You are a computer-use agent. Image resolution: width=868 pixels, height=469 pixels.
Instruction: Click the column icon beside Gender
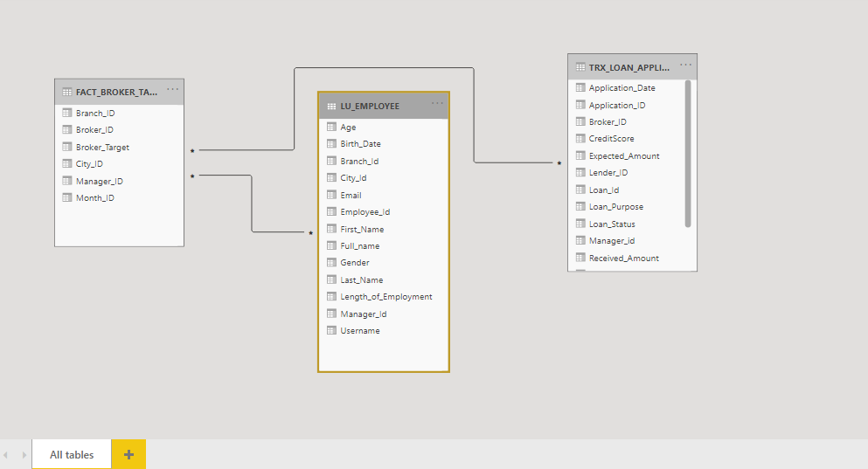331,262
